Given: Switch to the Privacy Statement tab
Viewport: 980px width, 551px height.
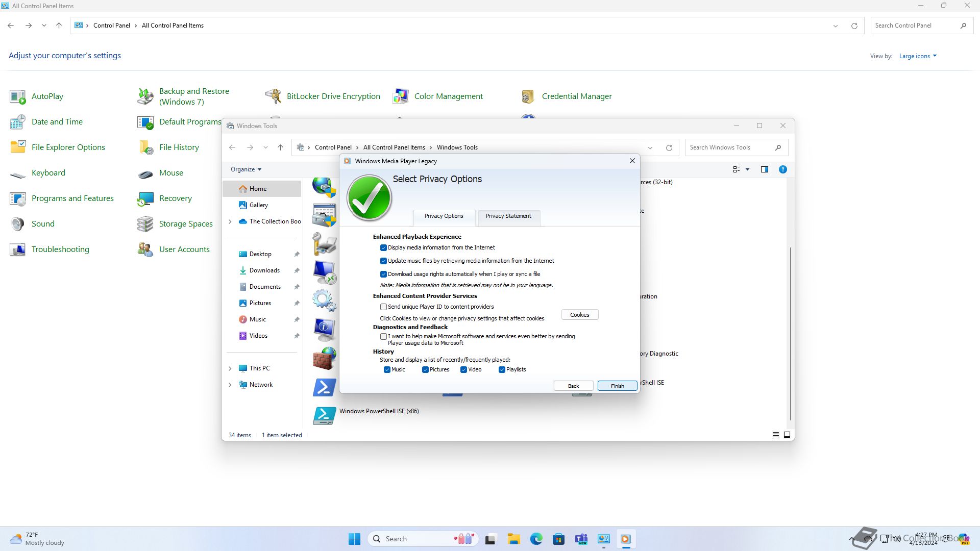Looking at the screenshot, I should [x=508, y=217].
